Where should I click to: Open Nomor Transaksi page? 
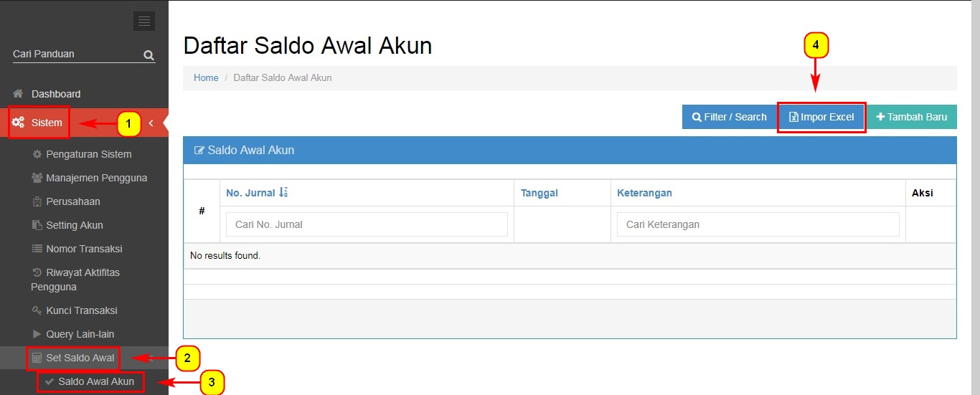[84, 249]
